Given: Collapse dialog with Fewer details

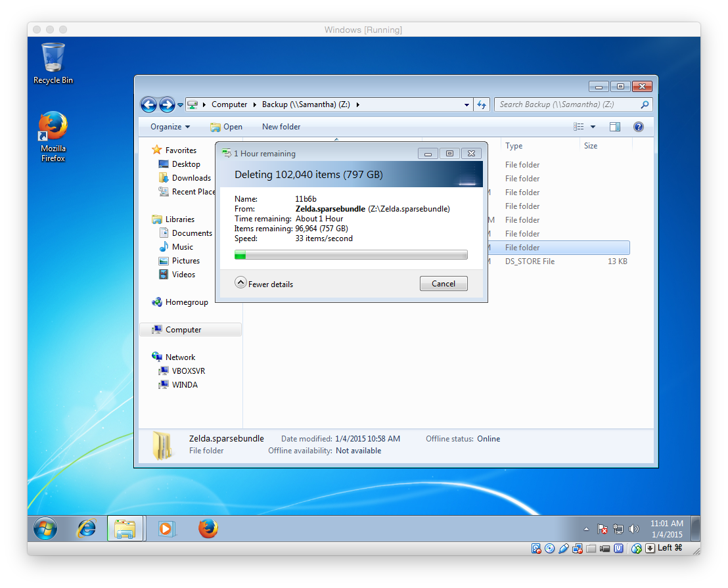Looking at the screenshot, I should pyautogui.click(x=264, y=284).
